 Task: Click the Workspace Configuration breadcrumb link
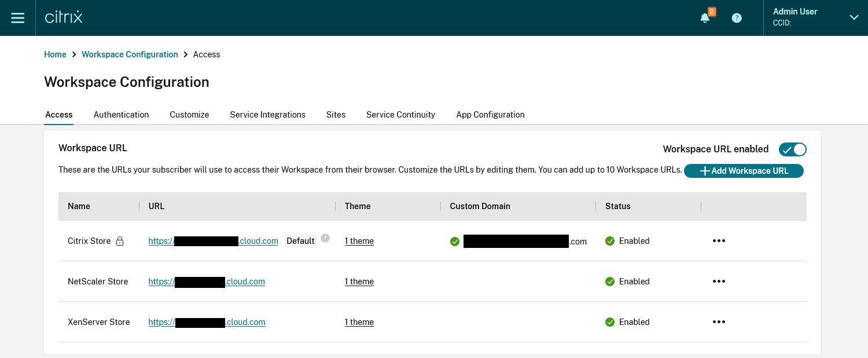tap(130, 54)
